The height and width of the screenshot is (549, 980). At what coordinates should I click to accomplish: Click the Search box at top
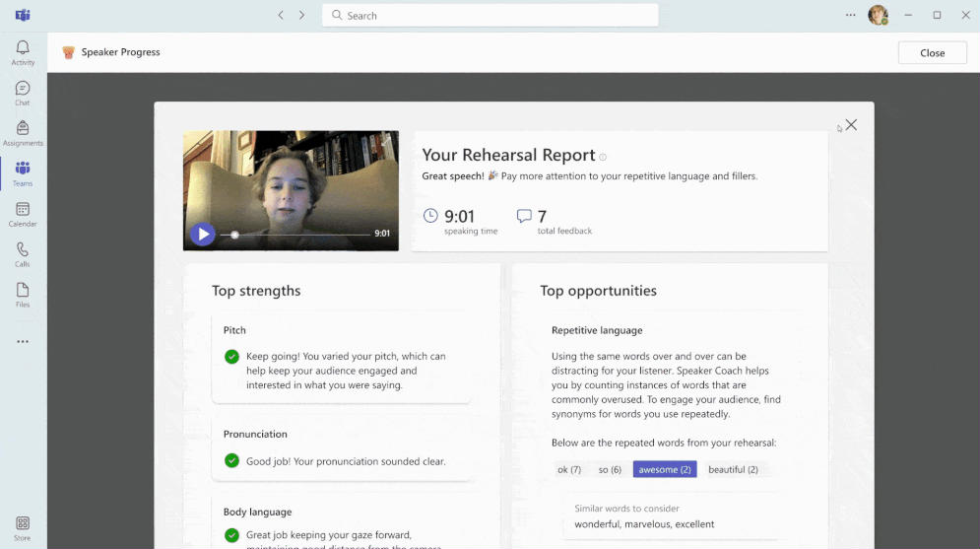pos(490,16)
